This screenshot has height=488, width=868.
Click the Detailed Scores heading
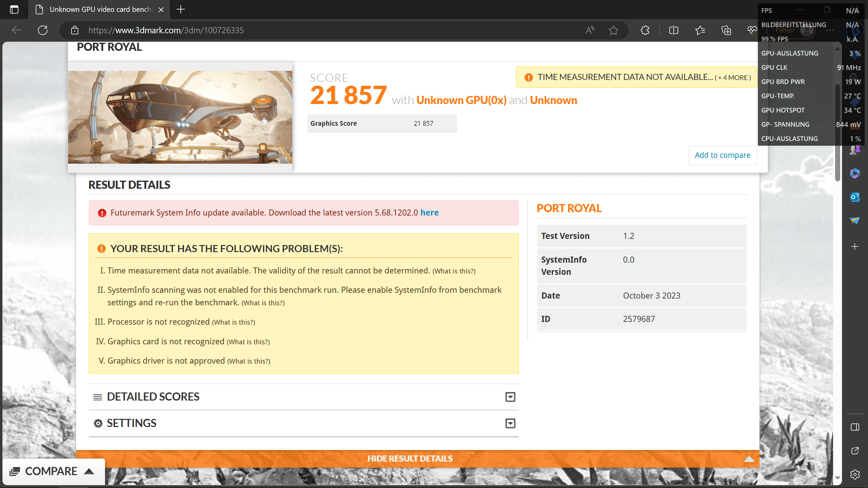(153, 397)
